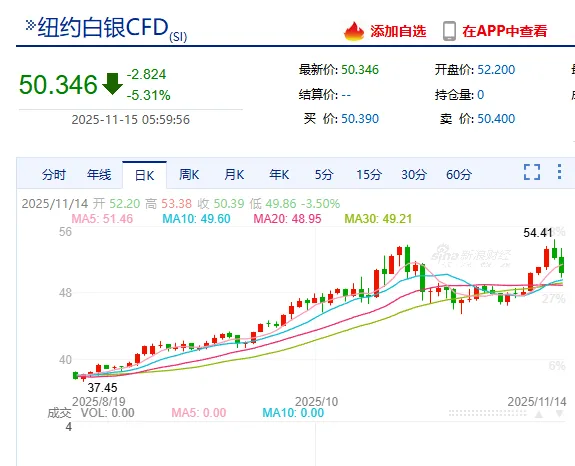Click the 37.45 low marker on chart
This screenshot has height=466, width=575.
click(x=102, y=388)
